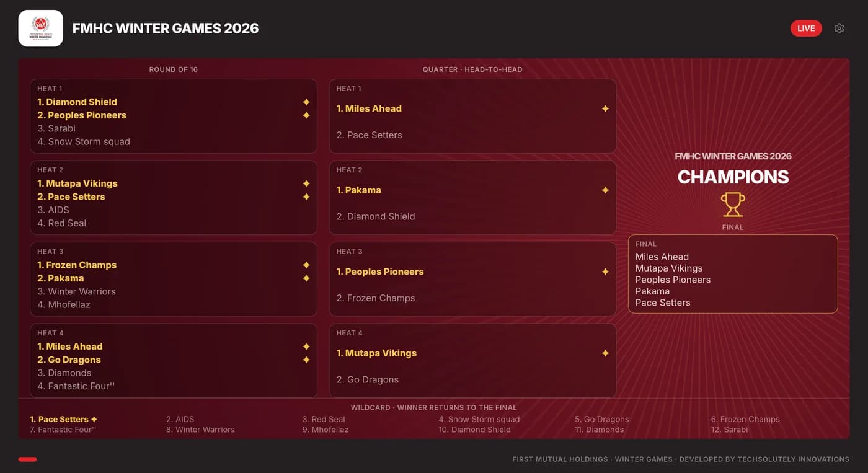Select '1. Mutapa Vikings' in Quarter Heat 4
The height and width of the screenshot is (473, 868).
(x=376, y=353)
